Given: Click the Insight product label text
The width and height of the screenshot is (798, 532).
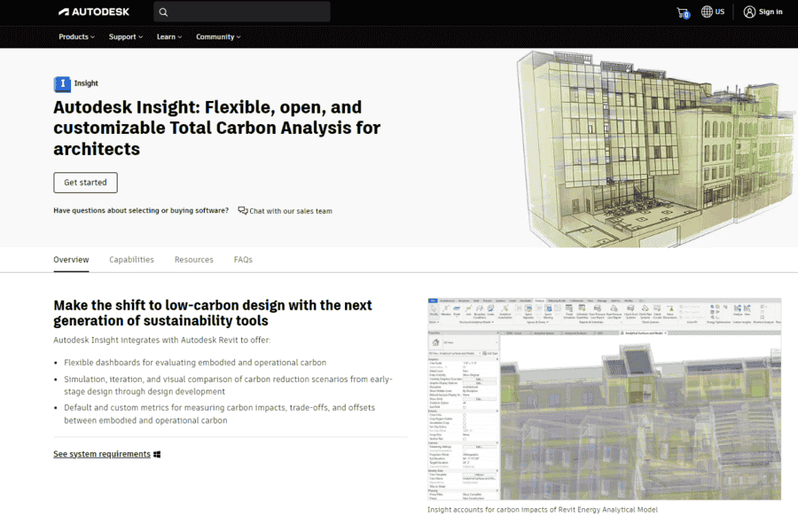Looking at the screenshot, I should 86,83.
